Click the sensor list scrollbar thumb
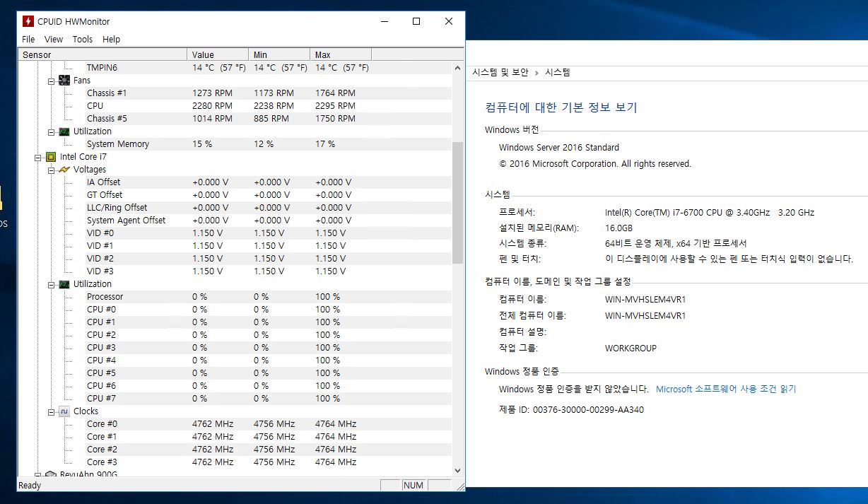Image resolution: width=868 pixels, height=504 pixels. coord(457,202)
